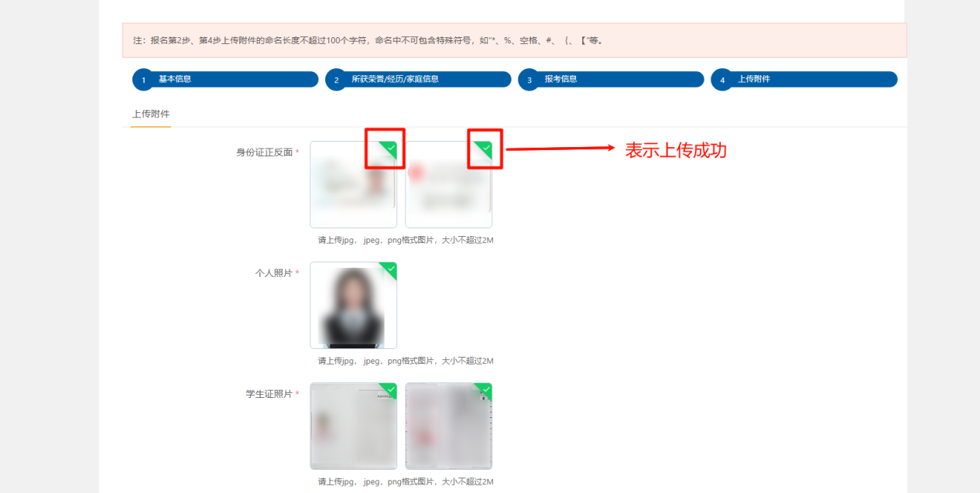Click the green checkmark on the ID card back image

[x=486, y=147]
